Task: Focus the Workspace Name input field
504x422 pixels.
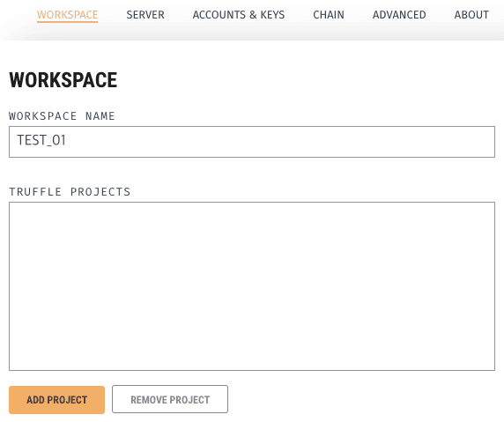Action: tap(252, 142)
